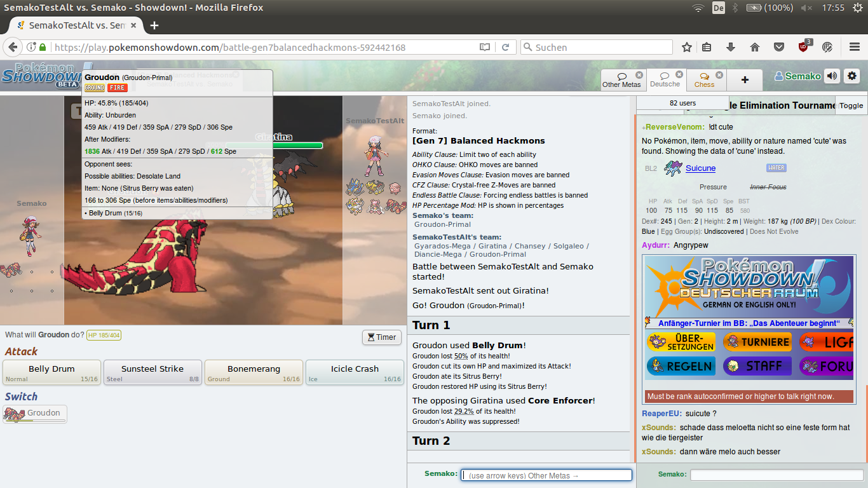The image size is (868, 488).
Task: Click the HP 185/404 indicator for Groudon
Action: [x=104, y=335]
